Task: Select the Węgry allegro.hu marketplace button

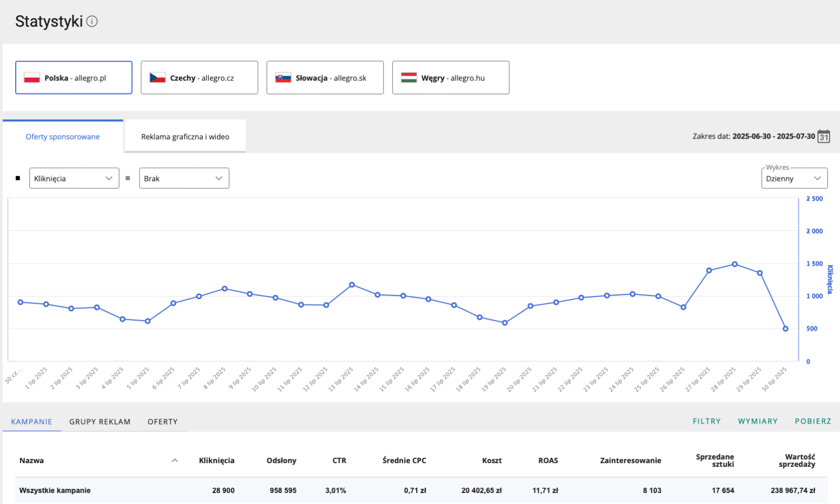Action: pyautogui.click(x=450, y=78)
